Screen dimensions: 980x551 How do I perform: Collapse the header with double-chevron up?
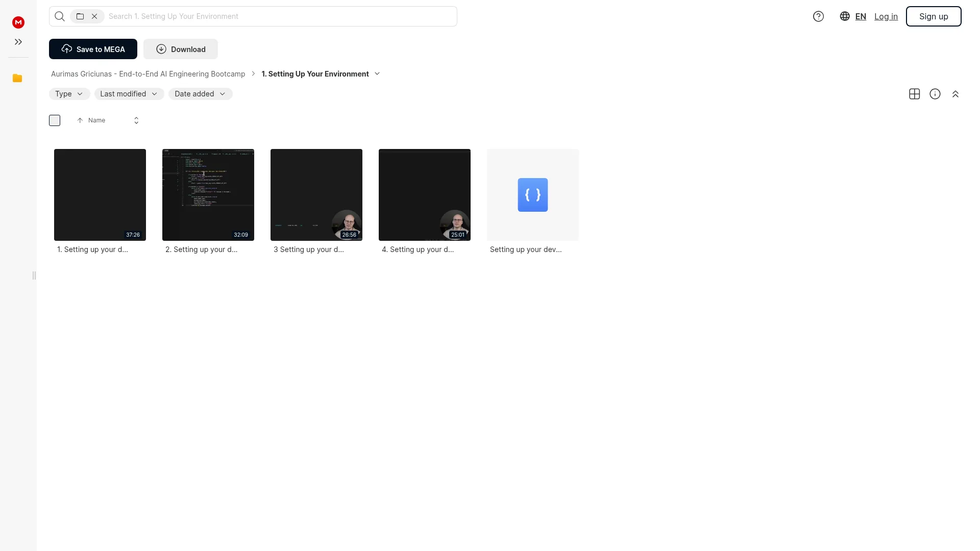pyautogui.click(x=955, y=94)
